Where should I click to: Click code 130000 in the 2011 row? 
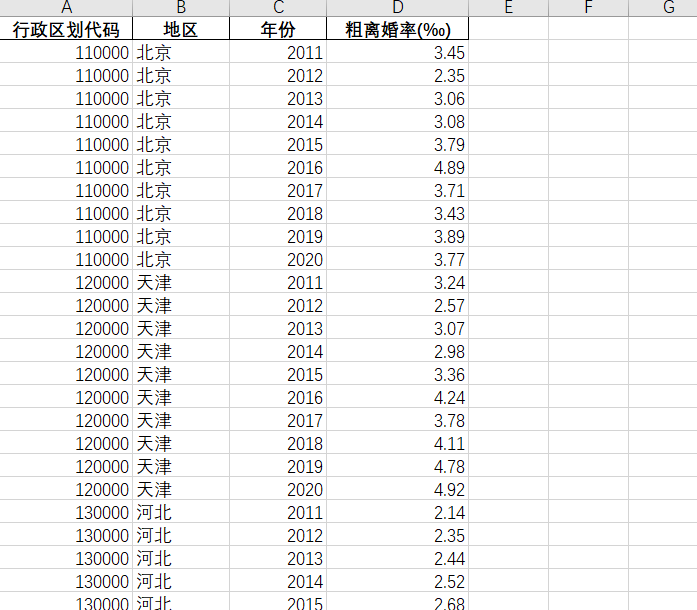[x=66, y=513]
